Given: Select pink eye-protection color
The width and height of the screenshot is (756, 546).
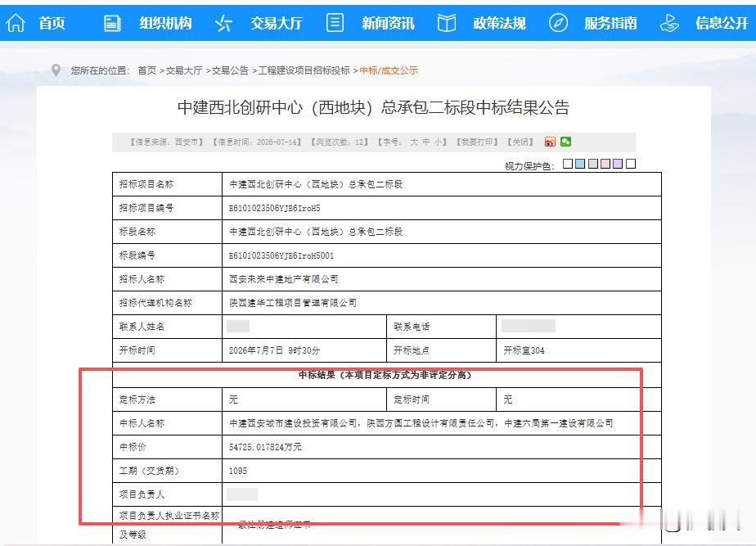Looking at the screenshot, I should 605,164.
